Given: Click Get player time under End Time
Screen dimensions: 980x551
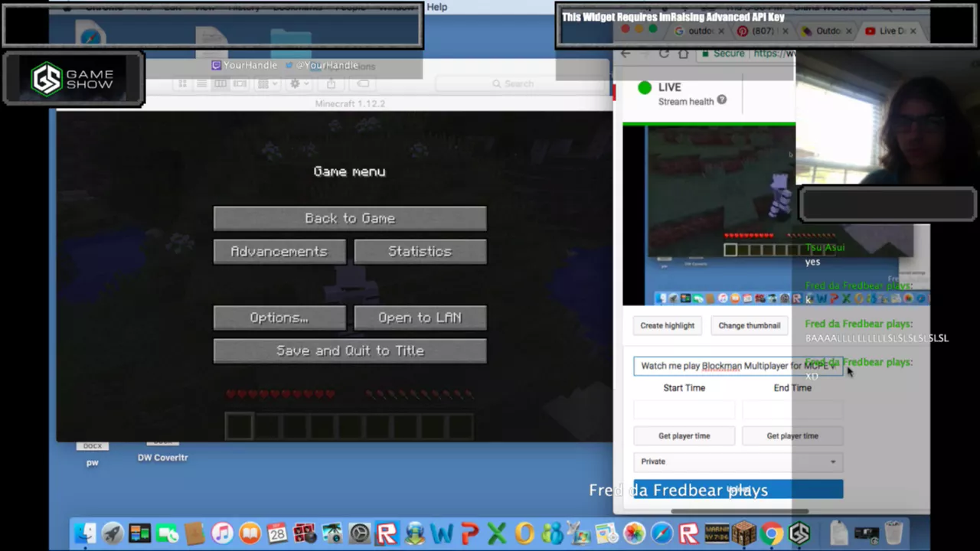Looking at the screenshot, I should tap(792, 436).
